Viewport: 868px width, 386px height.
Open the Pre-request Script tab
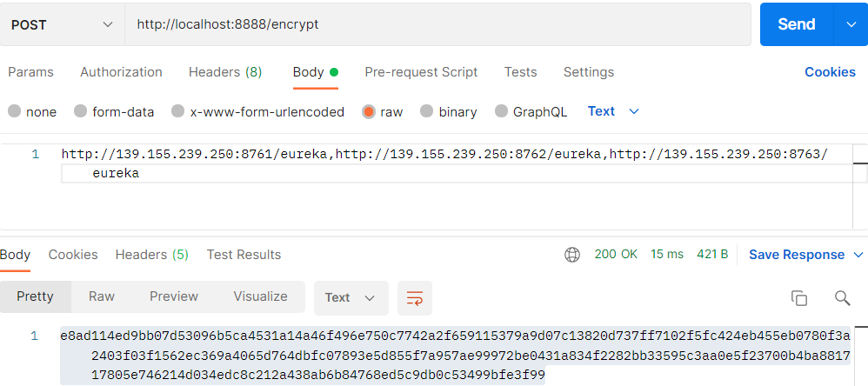[421, 72]
